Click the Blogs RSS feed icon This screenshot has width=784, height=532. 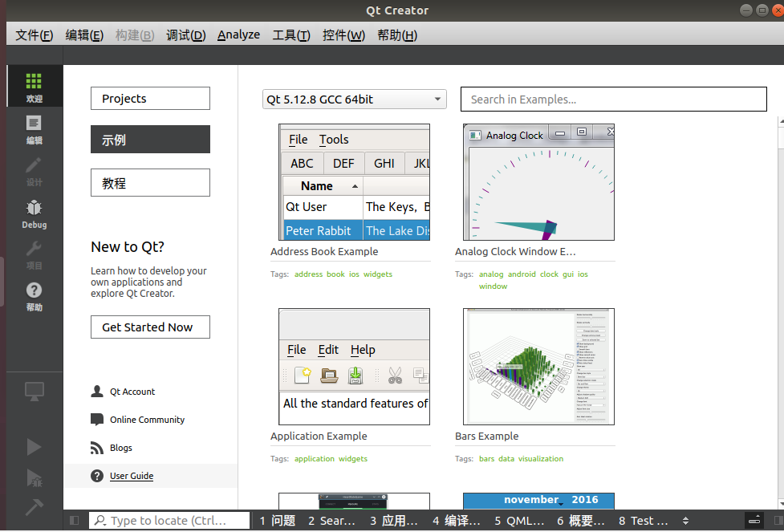pyautogui.click(x=97, y=448)
